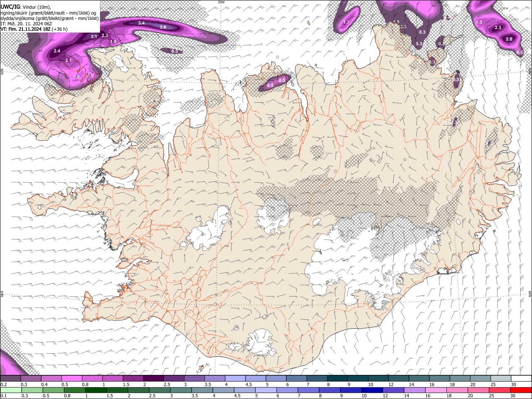Viewport: 532px width, 399px height.
Task: Select red swatch between 25 and 30, lower scale
Action: click(x=500, y=390)
